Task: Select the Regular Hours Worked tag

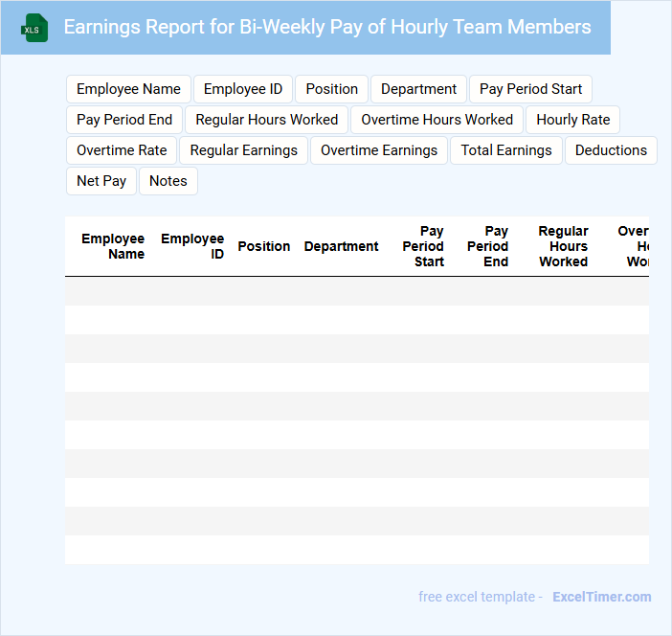Action: [266, 120]
